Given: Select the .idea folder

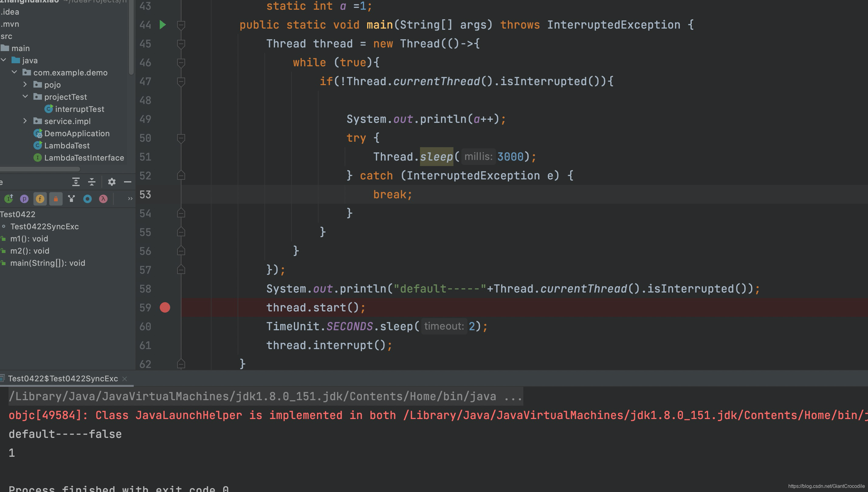Looking at the screenshot, I should [10, 12].
